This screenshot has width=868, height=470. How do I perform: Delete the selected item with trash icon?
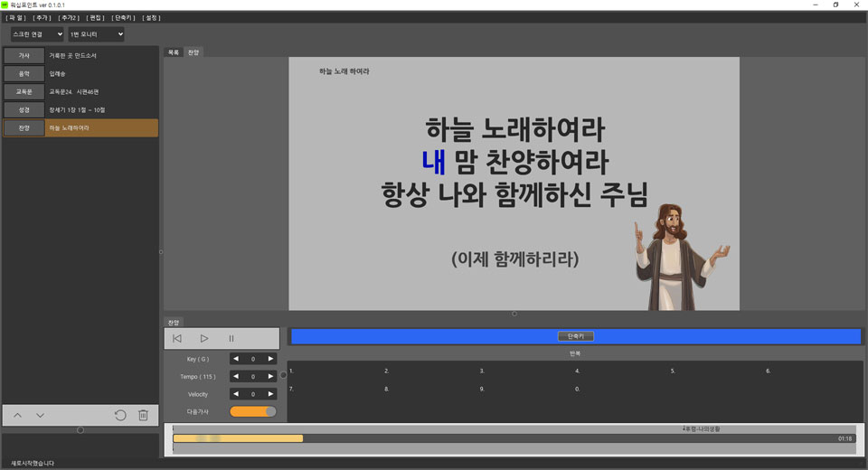pos(143,415)
